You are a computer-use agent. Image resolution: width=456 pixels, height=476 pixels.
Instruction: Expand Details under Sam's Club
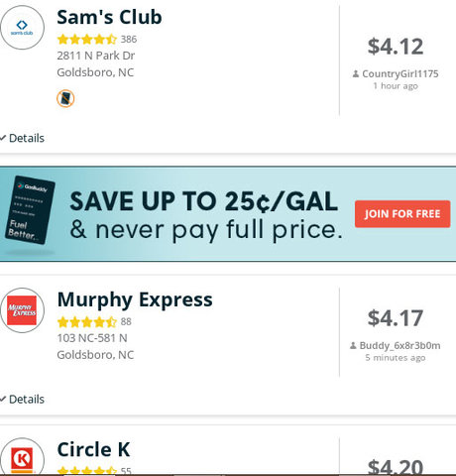22,138
